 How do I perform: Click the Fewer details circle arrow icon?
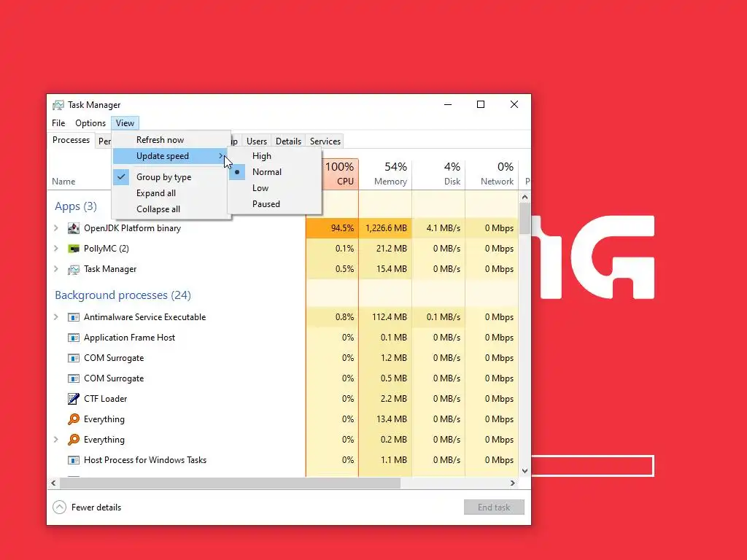click(60, 507)
